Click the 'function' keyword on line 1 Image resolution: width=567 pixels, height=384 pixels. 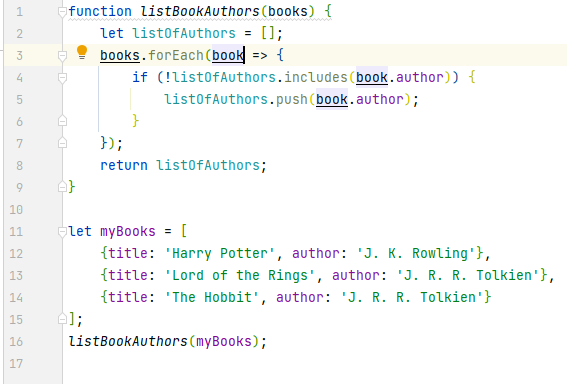[100, 11]
